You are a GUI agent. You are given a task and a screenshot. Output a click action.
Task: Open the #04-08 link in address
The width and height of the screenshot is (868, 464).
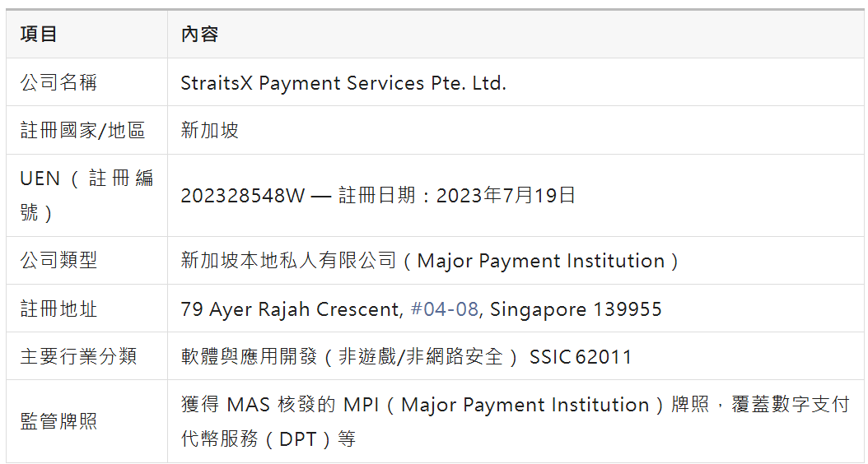pos(444,309)
